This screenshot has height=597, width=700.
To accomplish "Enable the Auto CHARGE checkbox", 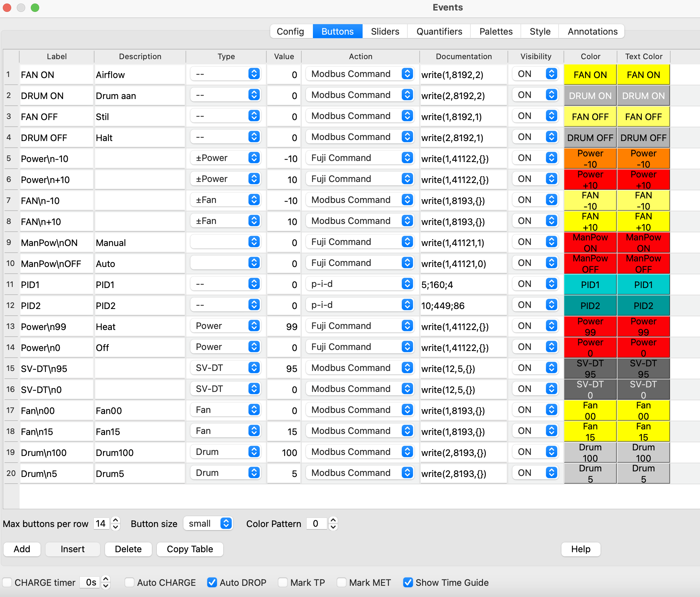I will [x=129, y=582].
